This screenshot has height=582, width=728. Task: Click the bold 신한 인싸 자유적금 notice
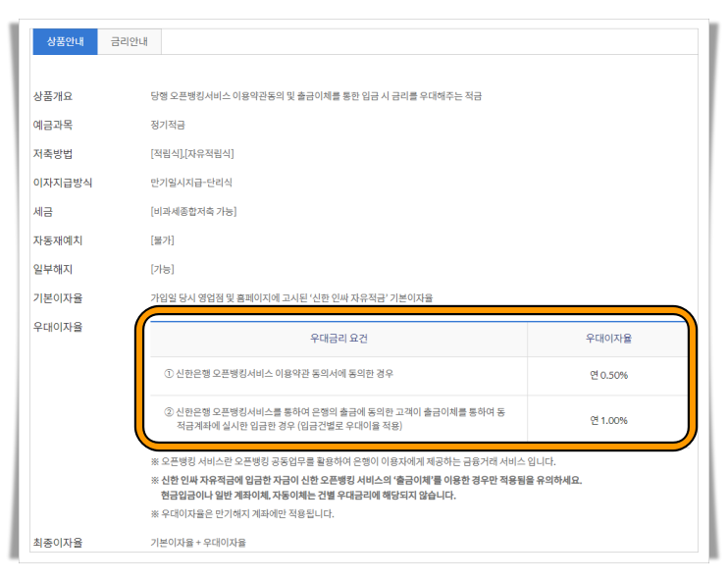(367, 480)
